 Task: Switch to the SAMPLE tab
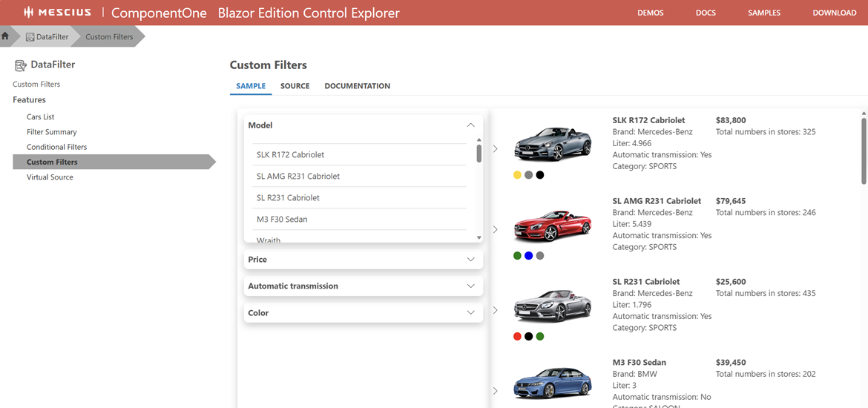tap(251, 86)
